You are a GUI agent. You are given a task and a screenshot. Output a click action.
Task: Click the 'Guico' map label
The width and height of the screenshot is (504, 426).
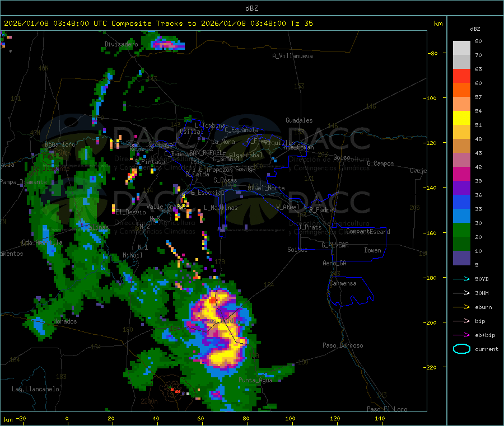coord(342,157)
